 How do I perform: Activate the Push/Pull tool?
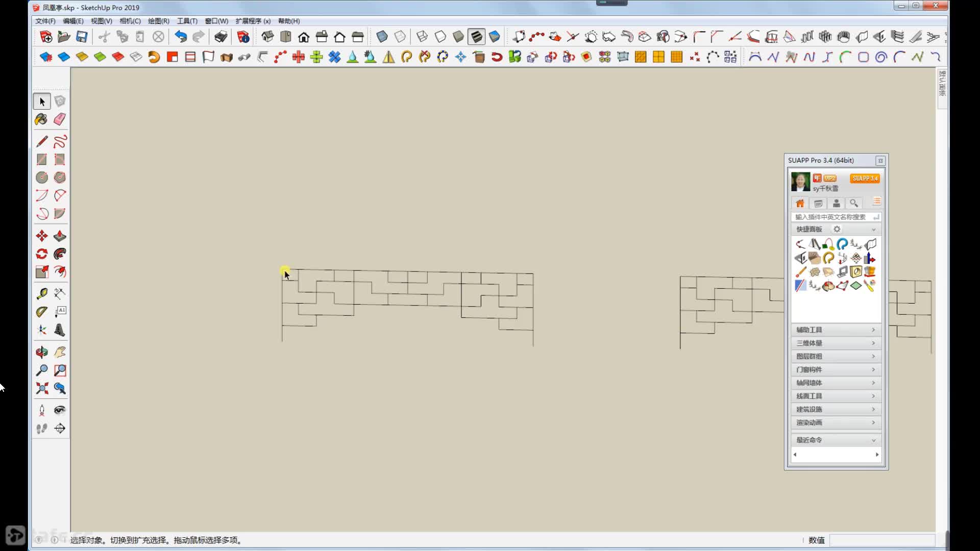click(60, 236)
